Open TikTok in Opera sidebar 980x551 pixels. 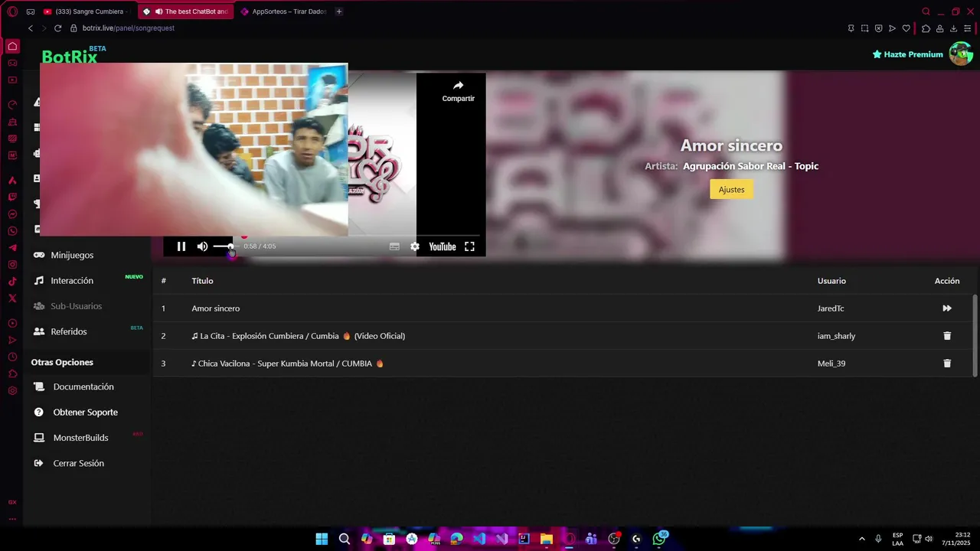tap(12, 282)
